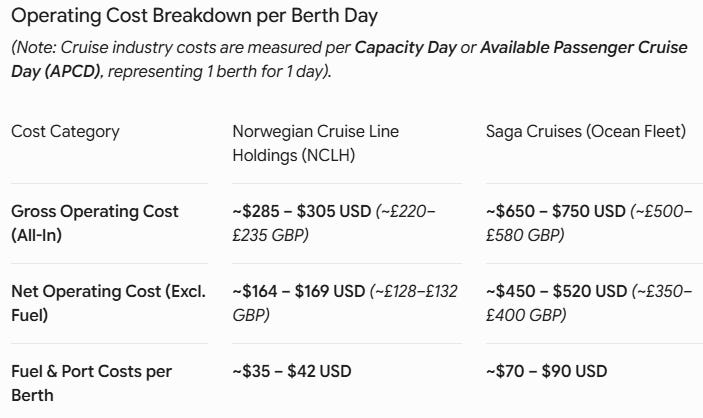Image resolution: width=703 pixels, height=418 pixels.
Task: Click the '~$285 – $305 USD' value
Action: pyautogui.click(x=302, y=212)
